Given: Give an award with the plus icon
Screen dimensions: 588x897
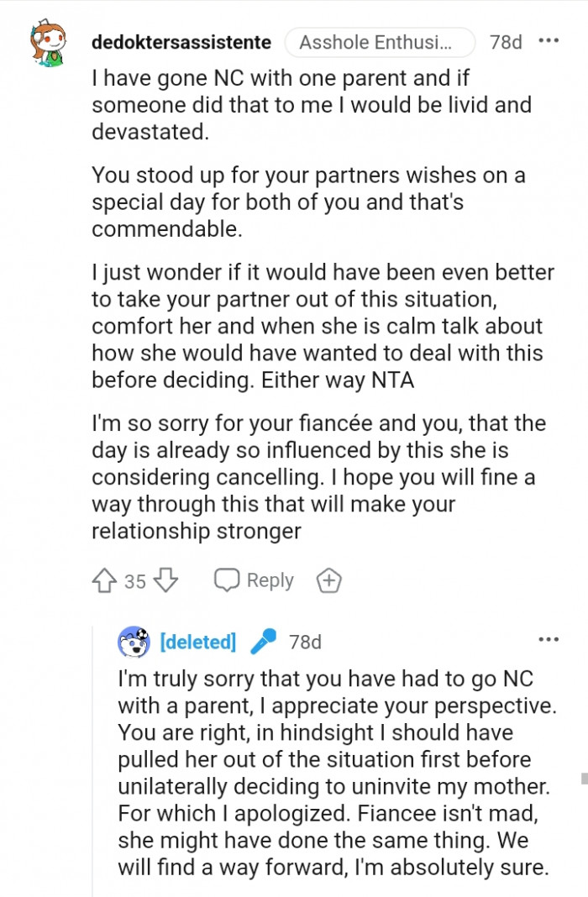Looking at the screenshot, I should (328, 580).
